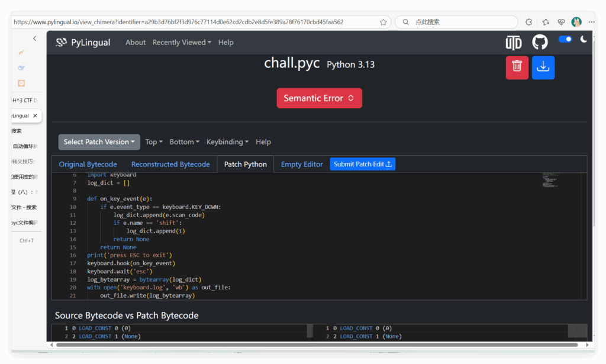
Task: Open the GitHub icon link
Action: tap(540, 42)
